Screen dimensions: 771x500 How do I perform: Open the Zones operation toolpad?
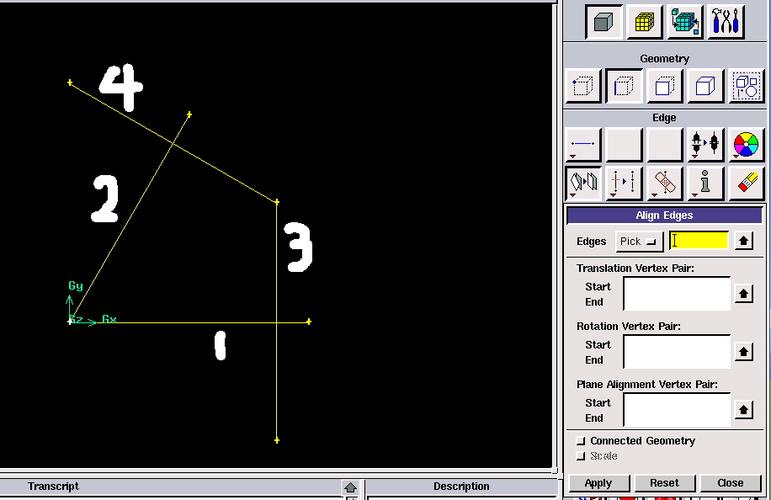[686, 22]
